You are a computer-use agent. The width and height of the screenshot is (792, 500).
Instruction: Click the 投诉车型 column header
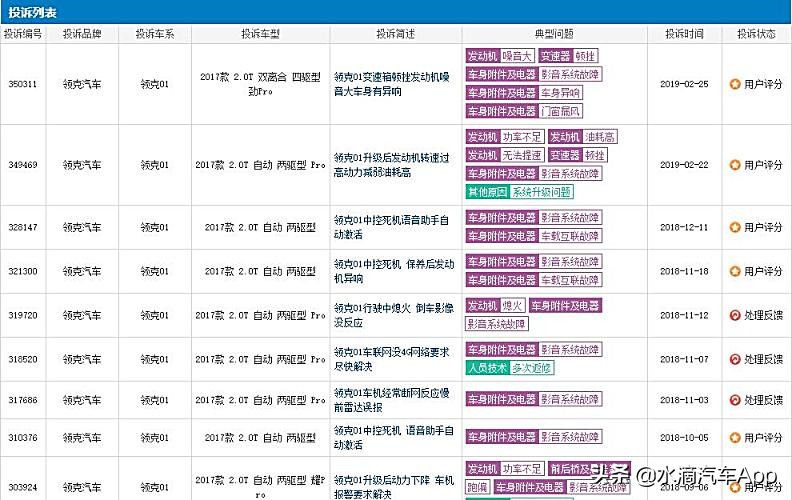coord(260,34)
